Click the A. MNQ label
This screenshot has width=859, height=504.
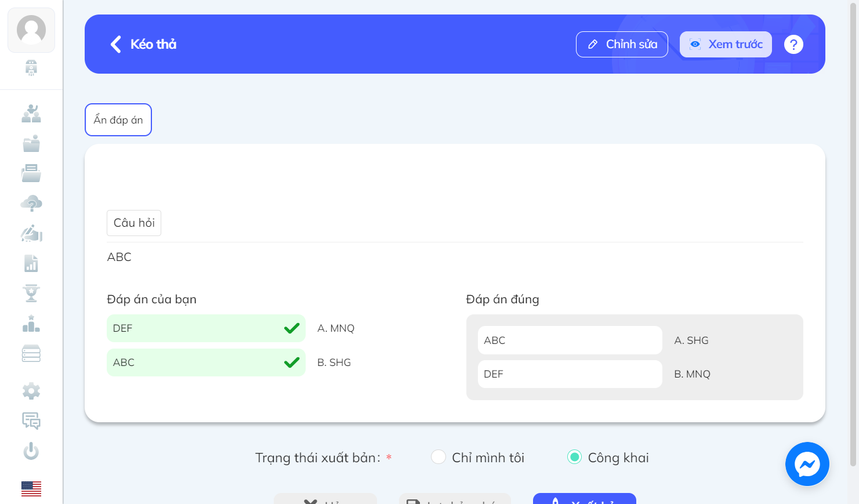click(x=336, y=328)
